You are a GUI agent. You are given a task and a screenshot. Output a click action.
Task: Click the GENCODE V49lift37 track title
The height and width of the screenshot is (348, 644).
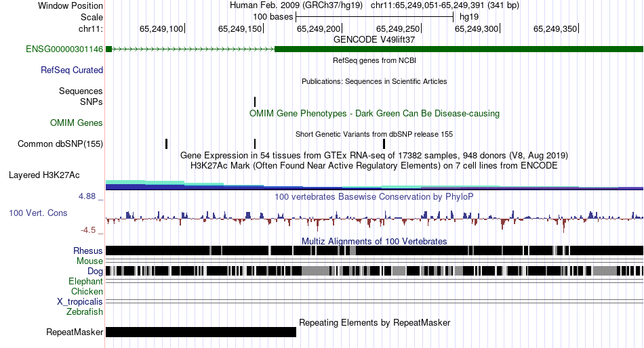pos(374,40)
